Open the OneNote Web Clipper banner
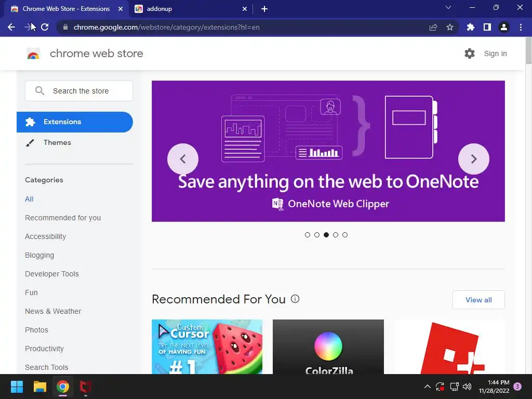This screenshot has width=532, height=399. (x=328, y=151)
